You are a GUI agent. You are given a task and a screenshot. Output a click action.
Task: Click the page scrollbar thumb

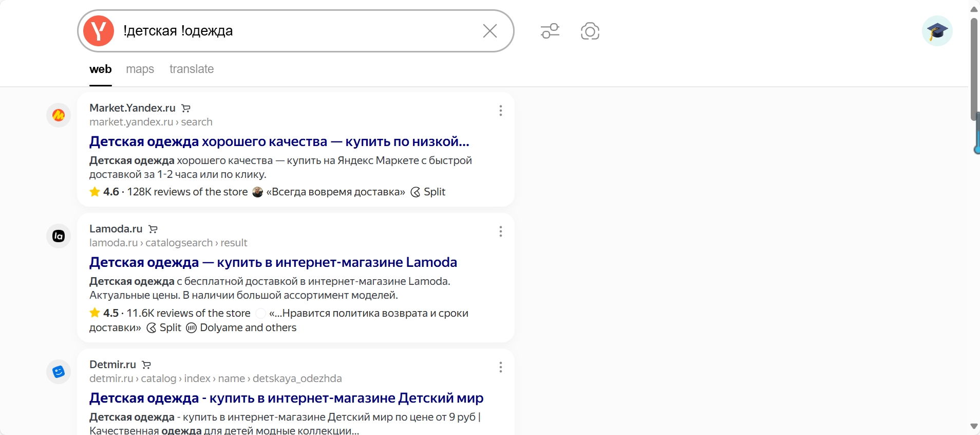tap(974, 69)
